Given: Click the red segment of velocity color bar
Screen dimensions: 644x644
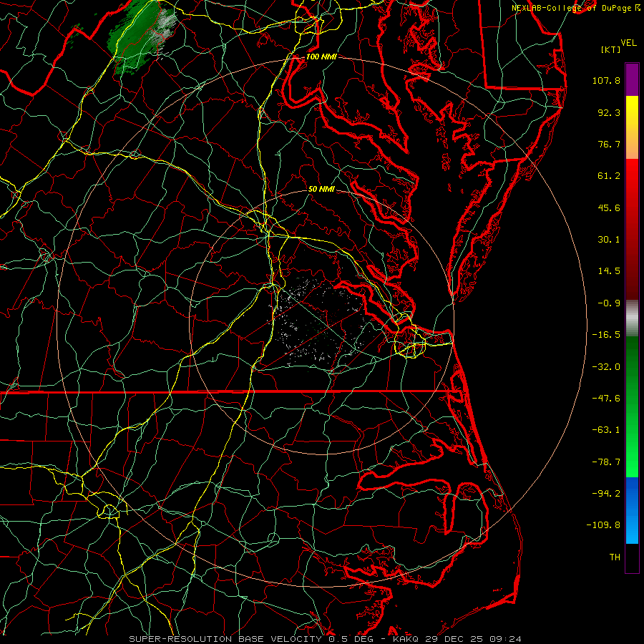Looking at the screenshot, I should click(x=632, y=229).
